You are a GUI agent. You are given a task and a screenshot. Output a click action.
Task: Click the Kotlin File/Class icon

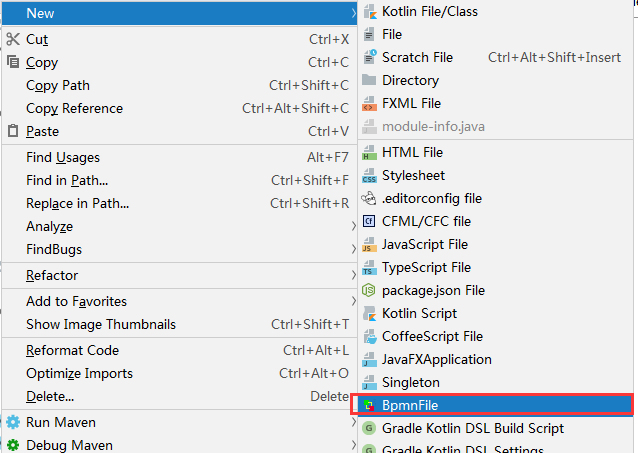[369, 12]
